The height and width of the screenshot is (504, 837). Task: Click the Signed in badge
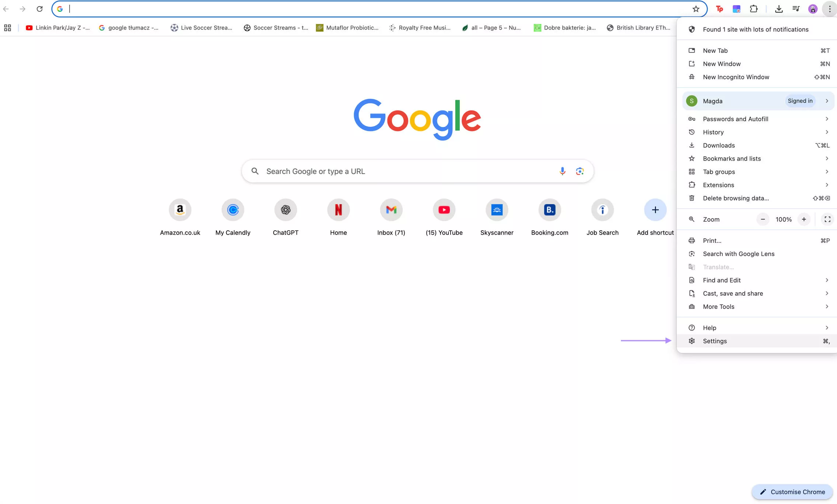tap(800, 101)
